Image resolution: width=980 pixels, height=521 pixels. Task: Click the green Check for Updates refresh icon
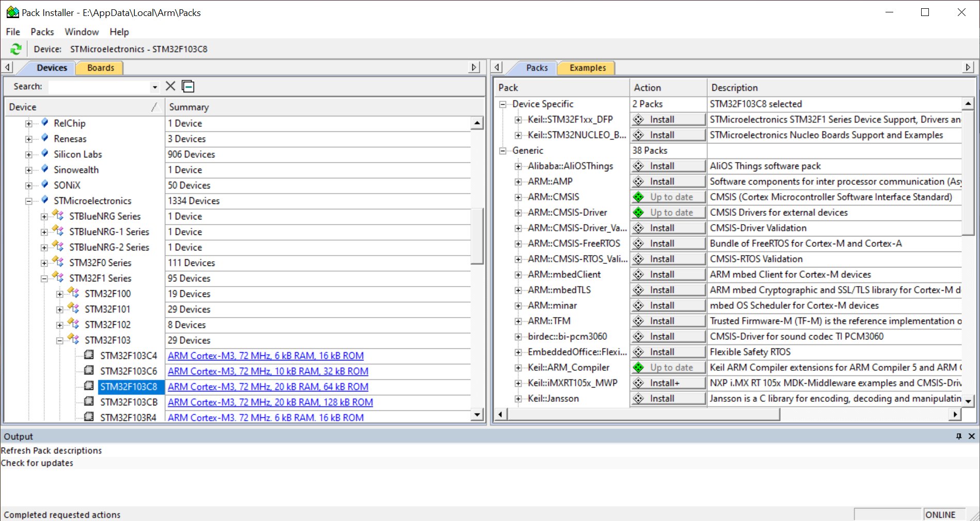pyautogui.click(x=16, y=49)
